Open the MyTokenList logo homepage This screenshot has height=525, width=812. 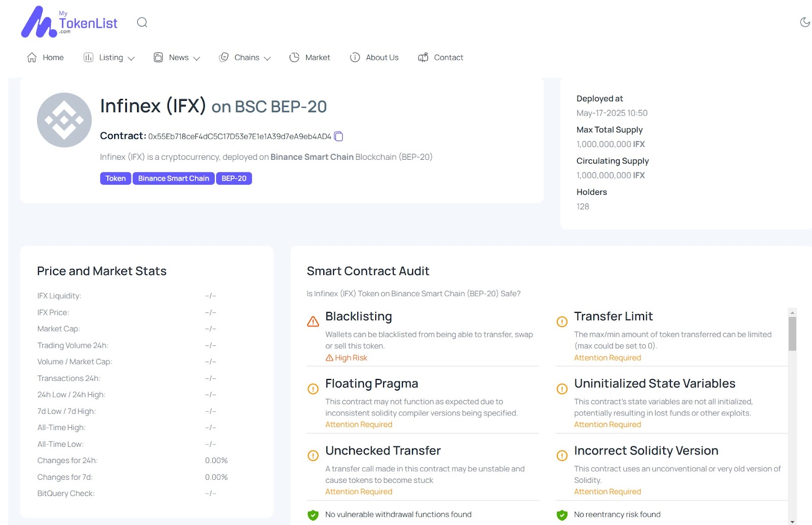69,22
